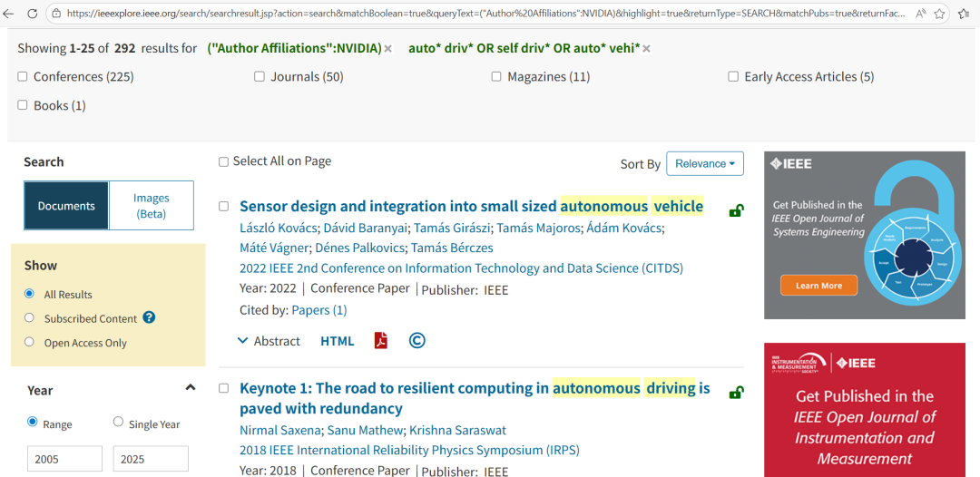This screenshot has width=980, height=477.
Task: Open author Máté Vágner link
Action: point(274,248)
